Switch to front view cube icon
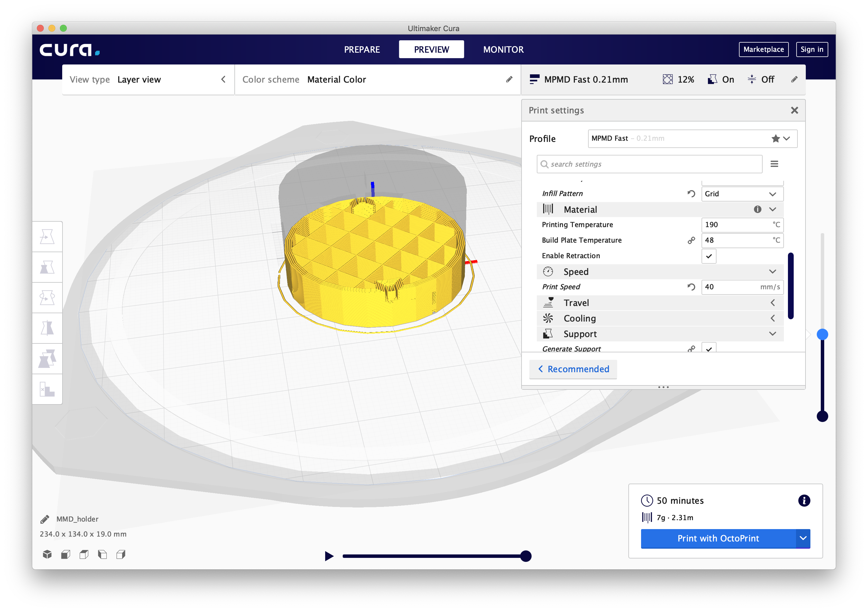This screenshot has width=868, height=612. (x=66, y=554)
